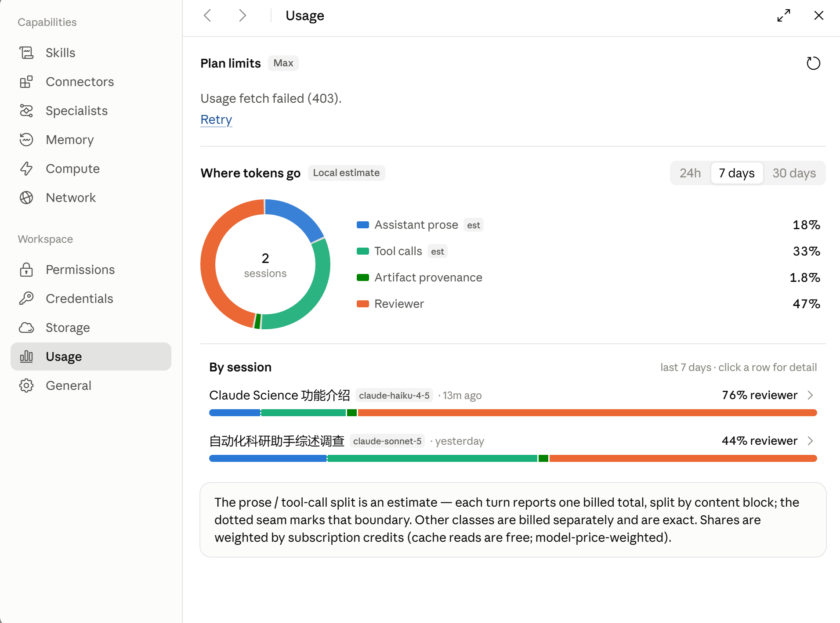Open Memory from the sidebar icon
Screen dimensions: 840x623
tap(26, 140)
